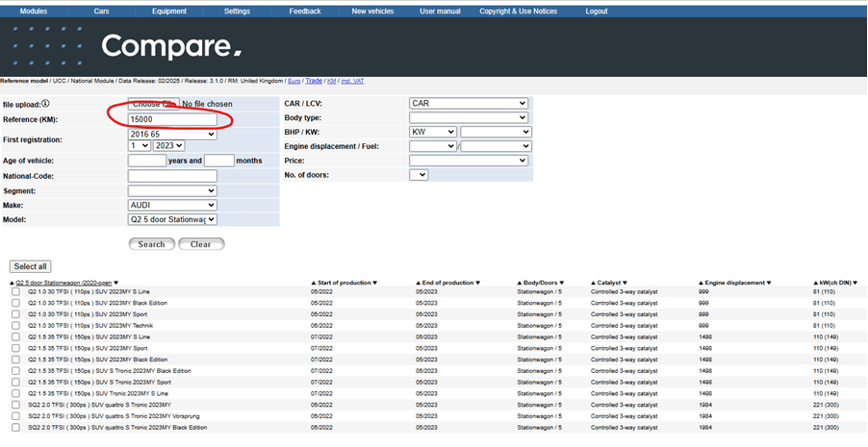Go to New vehicles menu item
This screenshot has height=447, width=868.
click(x=372, y=11)
